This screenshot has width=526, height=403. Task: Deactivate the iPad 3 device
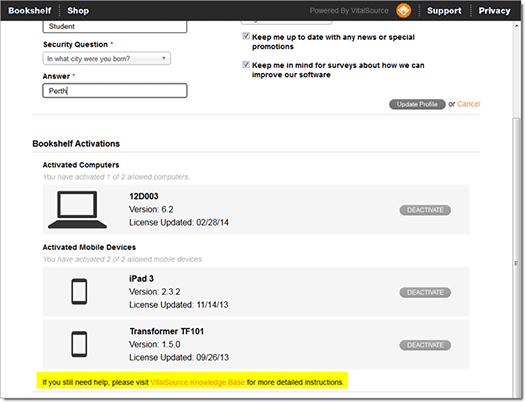tap(425, 293)
